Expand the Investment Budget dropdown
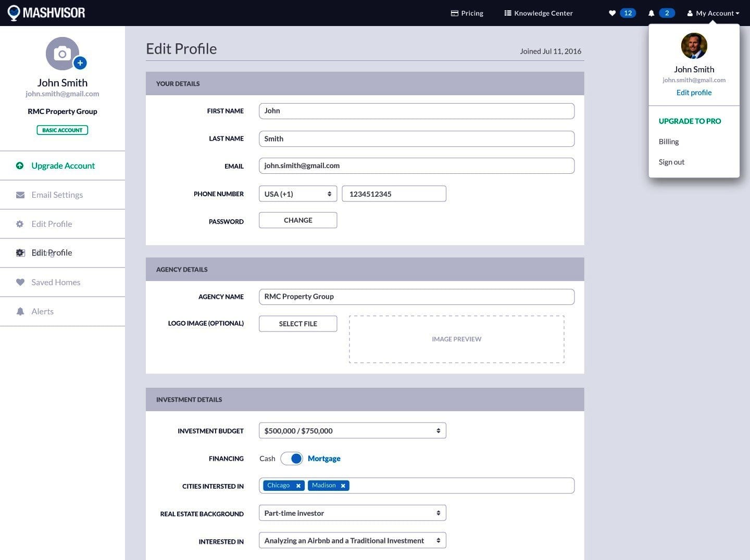 point(352,431)
